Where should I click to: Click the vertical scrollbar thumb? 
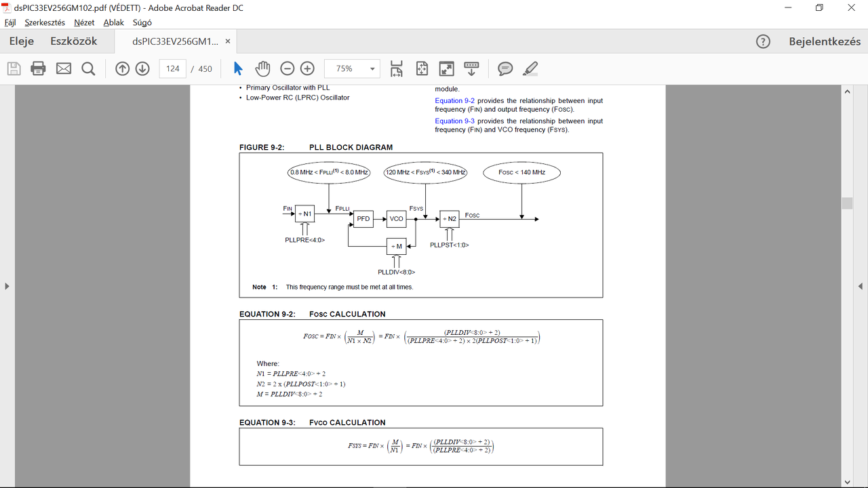coord(847,203)
